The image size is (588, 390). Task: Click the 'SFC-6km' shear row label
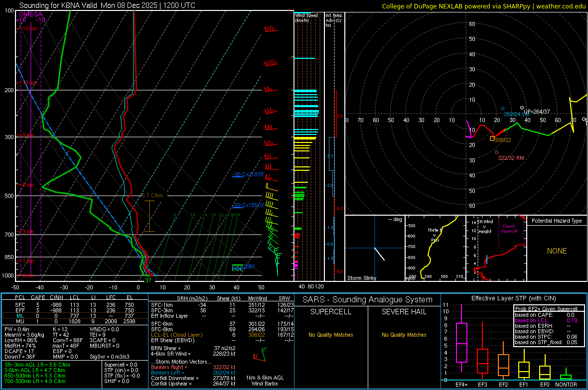tap(162, 324)
